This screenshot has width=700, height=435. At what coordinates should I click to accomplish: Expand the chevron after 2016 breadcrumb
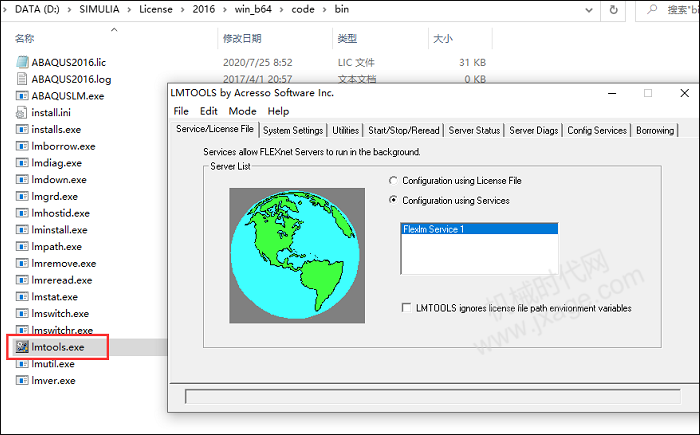(x=225, y=9)
